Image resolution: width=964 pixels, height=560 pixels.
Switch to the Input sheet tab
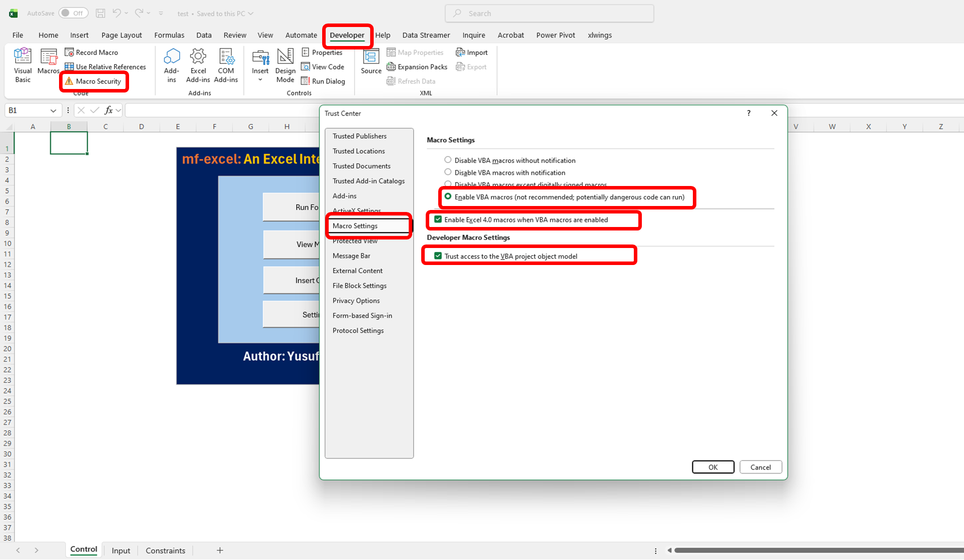click(x=121, y=550)
